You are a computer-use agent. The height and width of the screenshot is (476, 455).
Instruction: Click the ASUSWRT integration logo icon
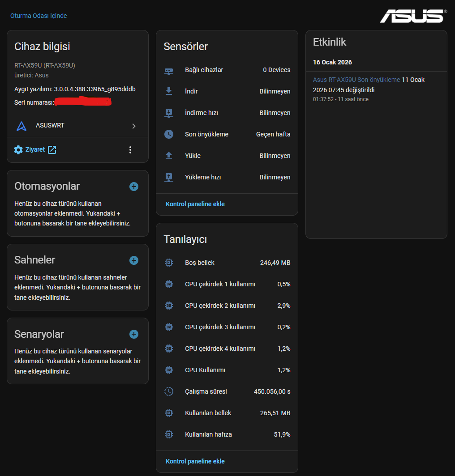coord(21,126)
